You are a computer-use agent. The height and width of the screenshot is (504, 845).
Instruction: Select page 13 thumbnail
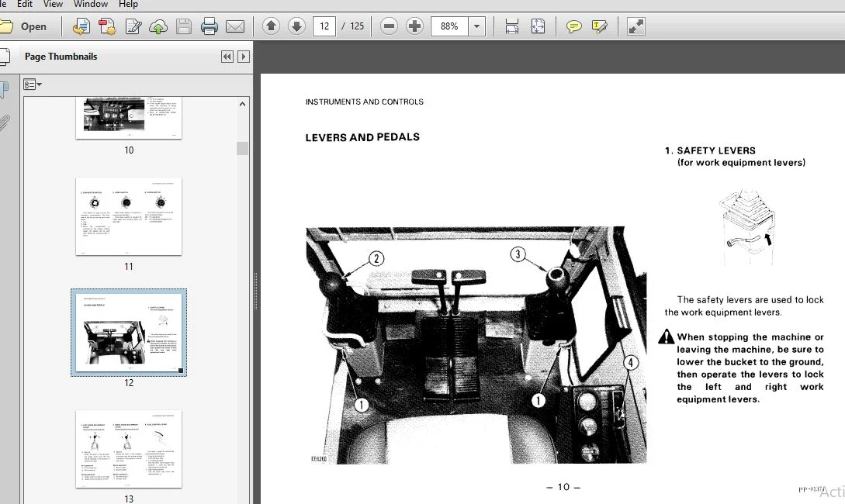click(x=129, y=449)
